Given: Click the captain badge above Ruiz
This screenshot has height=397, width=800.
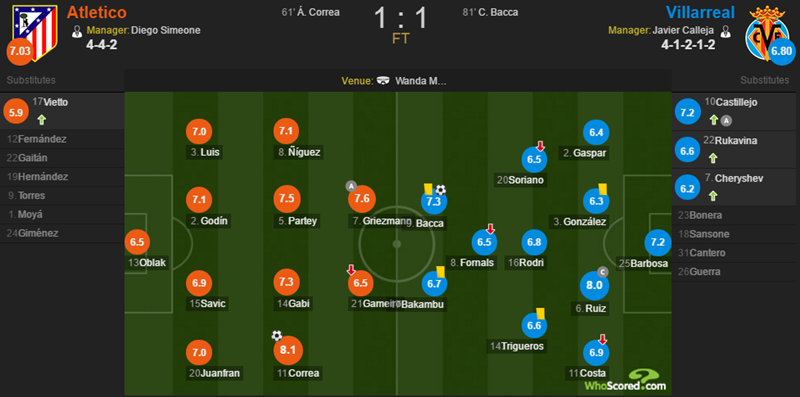Looking at the screenshot, I should tap(603, 270).
